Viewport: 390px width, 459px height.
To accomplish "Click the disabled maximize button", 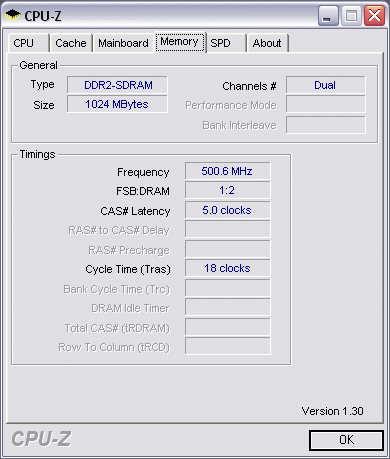I will pos(351,16).
